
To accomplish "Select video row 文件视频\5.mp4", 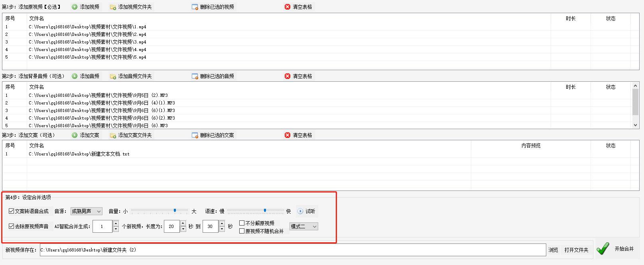I will coord(321,57).
